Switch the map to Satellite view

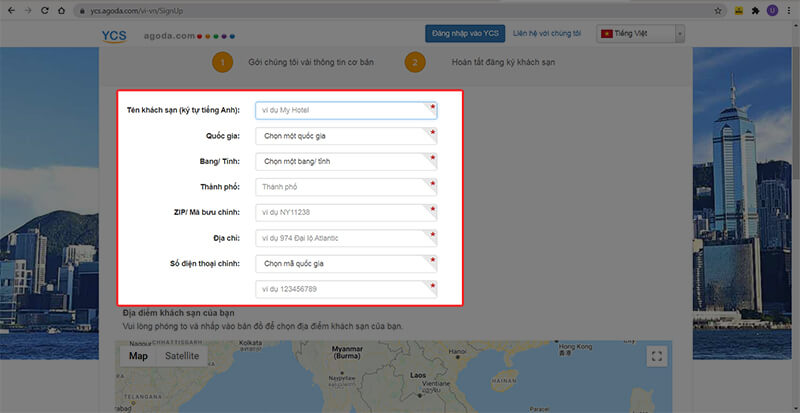(182, 356)
